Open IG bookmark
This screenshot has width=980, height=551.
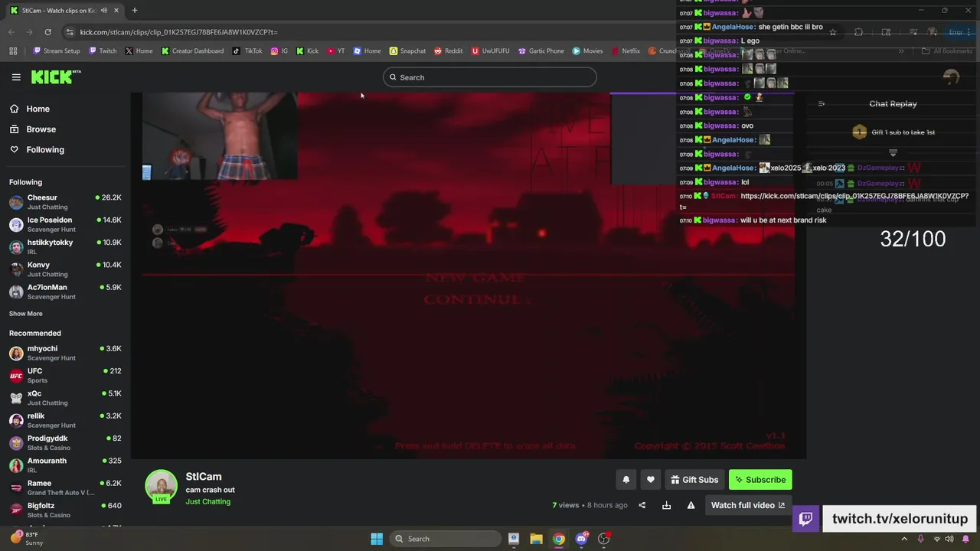click(279, 51)
